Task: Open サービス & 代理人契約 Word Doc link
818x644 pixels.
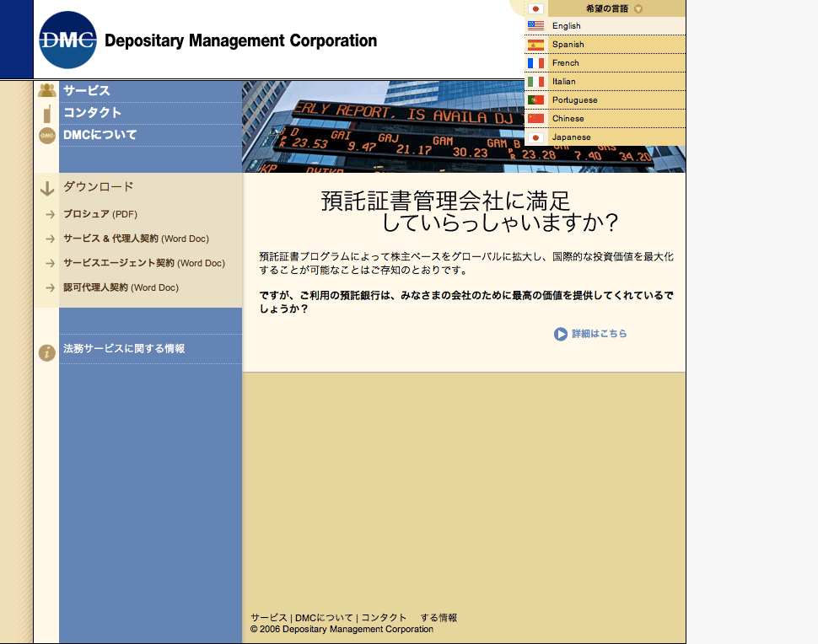Action: point(136,239)
